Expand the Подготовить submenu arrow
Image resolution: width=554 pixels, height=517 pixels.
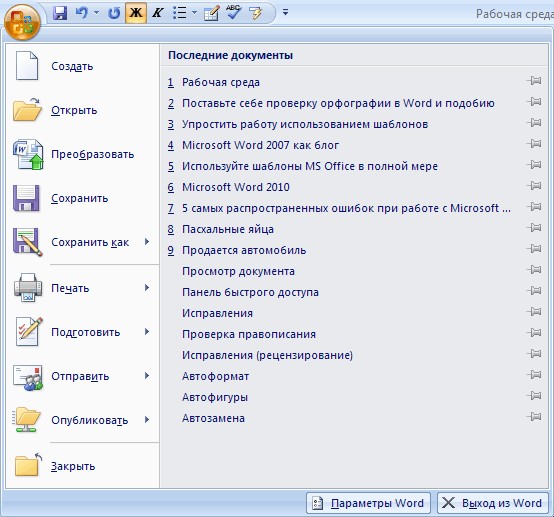pyautogui.click(x=147, y=332)
